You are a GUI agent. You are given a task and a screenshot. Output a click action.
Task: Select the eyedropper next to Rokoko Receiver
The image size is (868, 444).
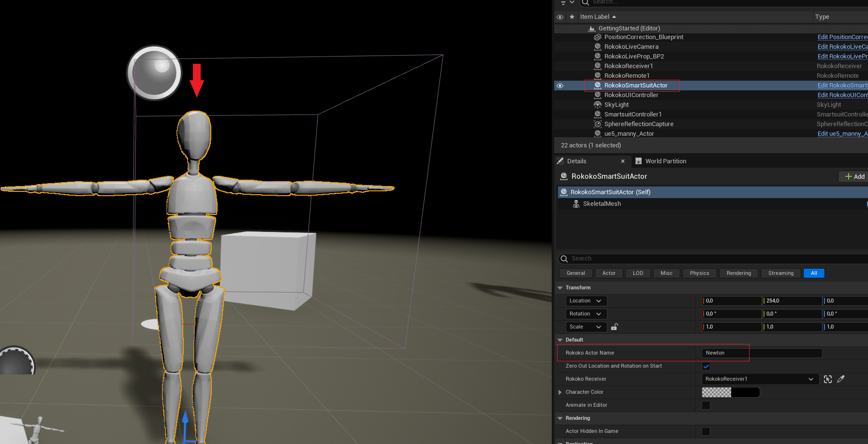[x=841, y=379]
